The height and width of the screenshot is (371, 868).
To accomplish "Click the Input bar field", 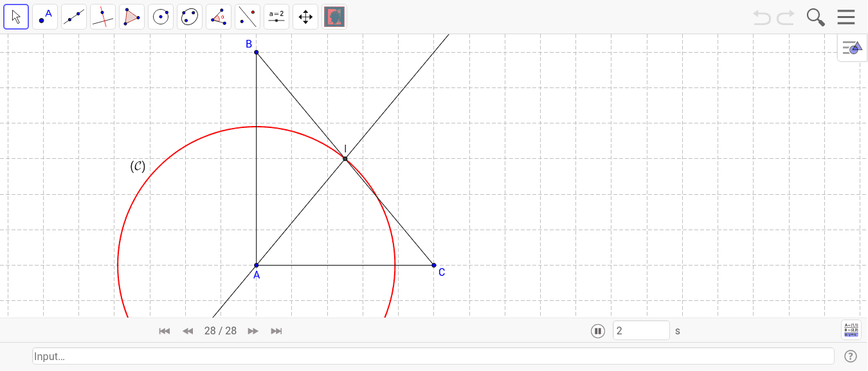I will click(x=433, y=356).
